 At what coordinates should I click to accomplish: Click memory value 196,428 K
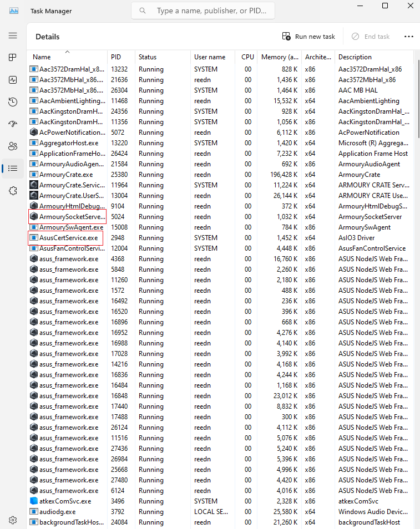(x=284, y=175)
